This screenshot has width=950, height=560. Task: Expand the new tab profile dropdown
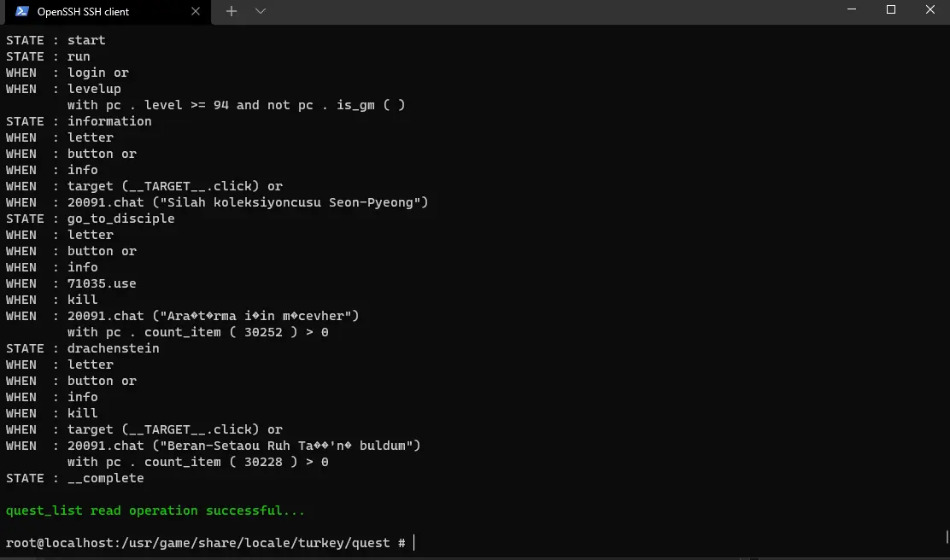tap(261, 11)
